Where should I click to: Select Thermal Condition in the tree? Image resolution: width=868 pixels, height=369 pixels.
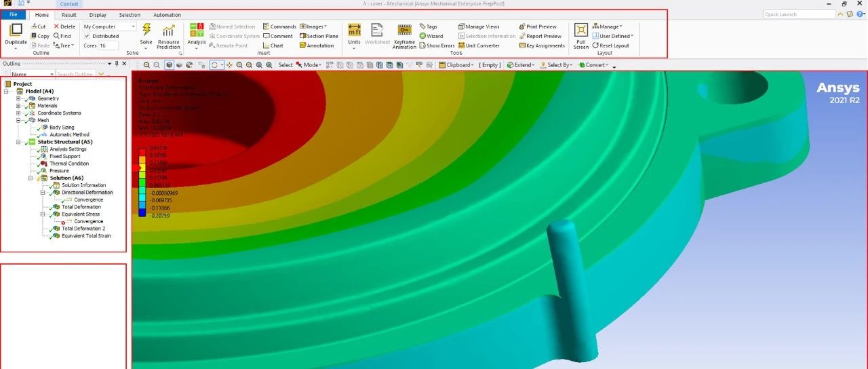point(68,163)
